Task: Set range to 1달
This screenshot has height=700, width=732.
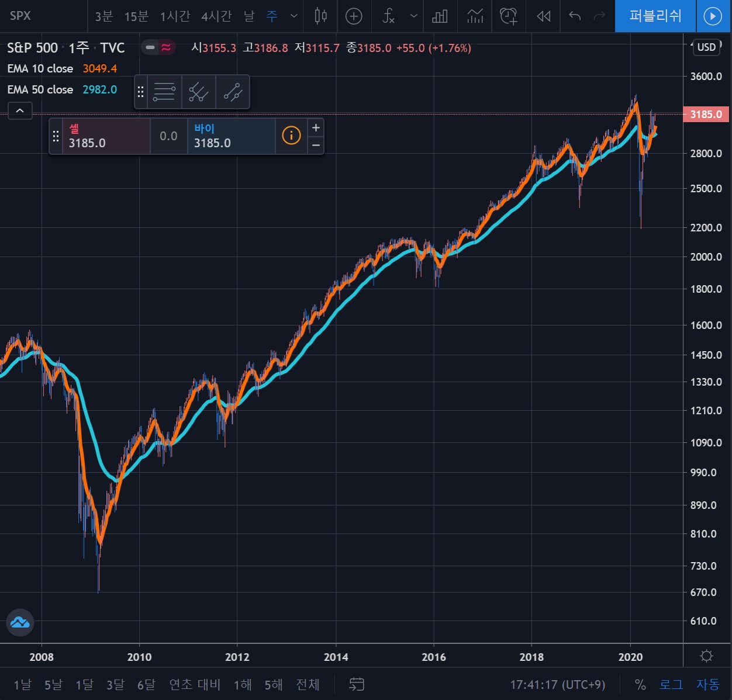Action: pyautogui.click(x=84, y=684)
